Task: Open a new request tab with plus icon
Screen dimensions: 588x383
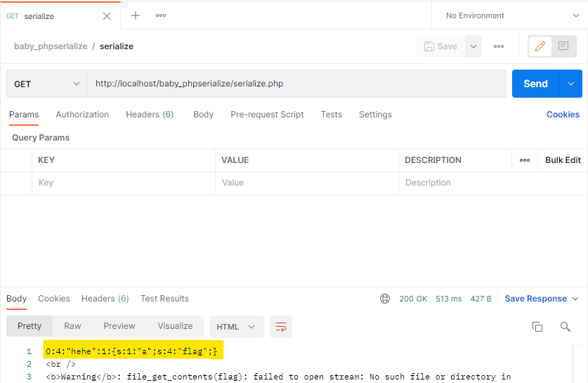Action: pyautogui.click(x=136, y=15)
